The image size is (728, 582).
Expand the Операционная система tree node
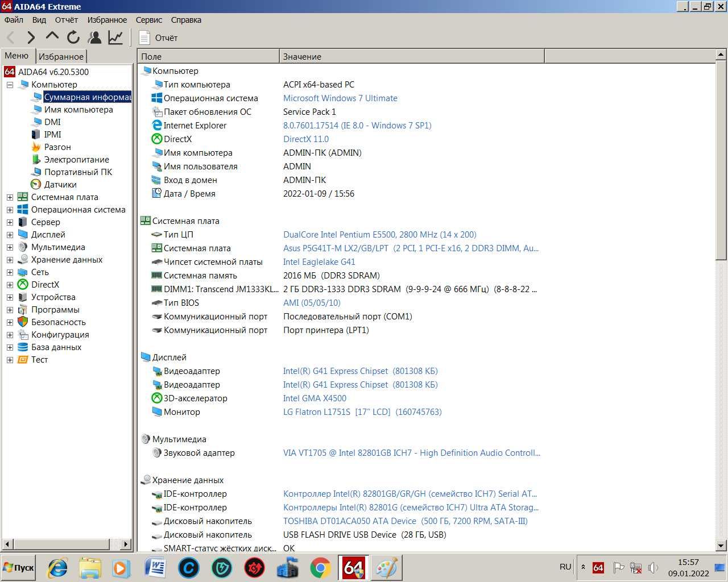tap(10, 210)
